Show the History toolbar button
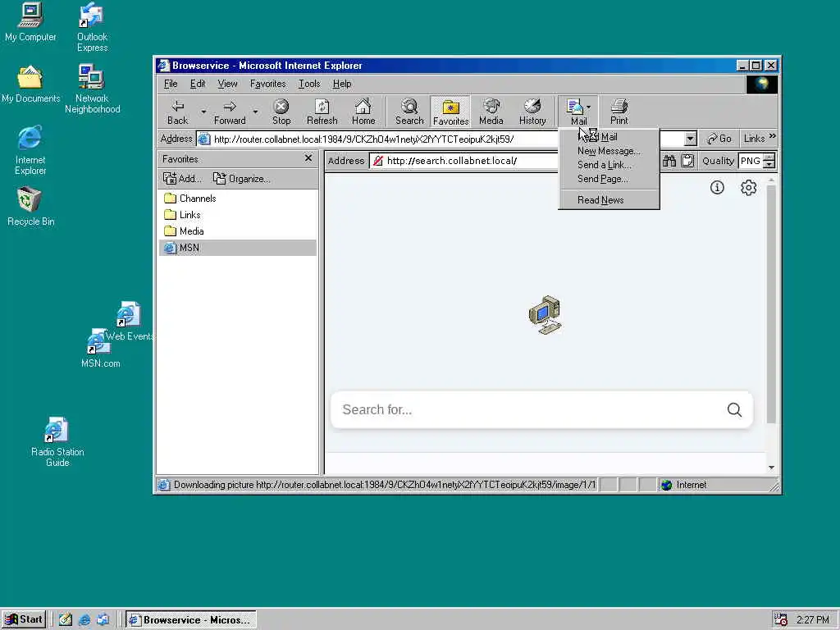Viewport: 840px width, 630px height. 532,112
